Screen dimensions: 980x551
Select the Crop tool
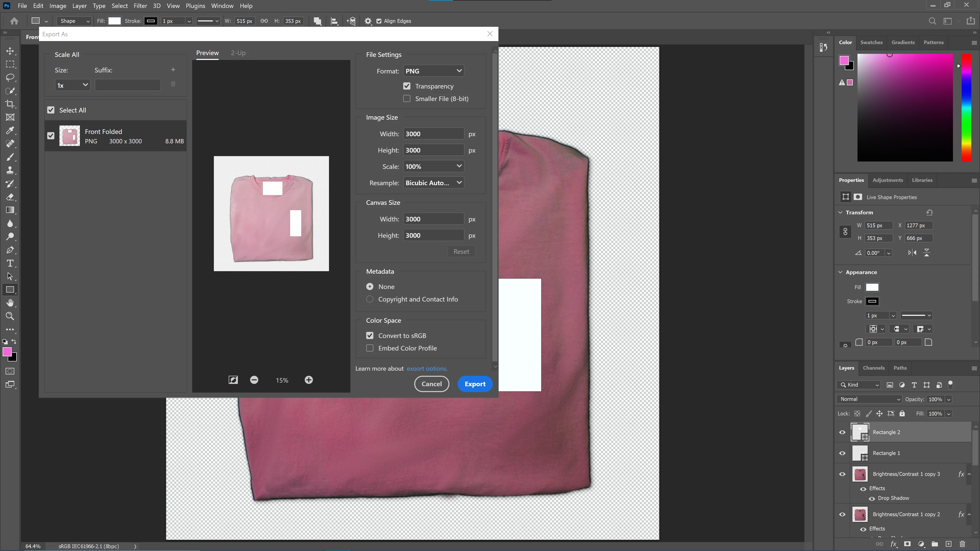coord(10,104)
